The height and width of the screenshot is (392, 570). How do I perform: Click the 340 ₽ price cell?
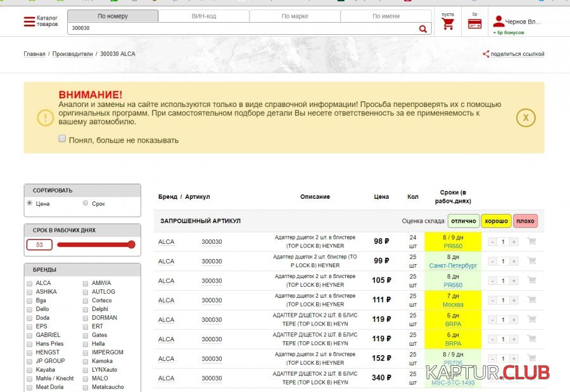coord(381,378)
